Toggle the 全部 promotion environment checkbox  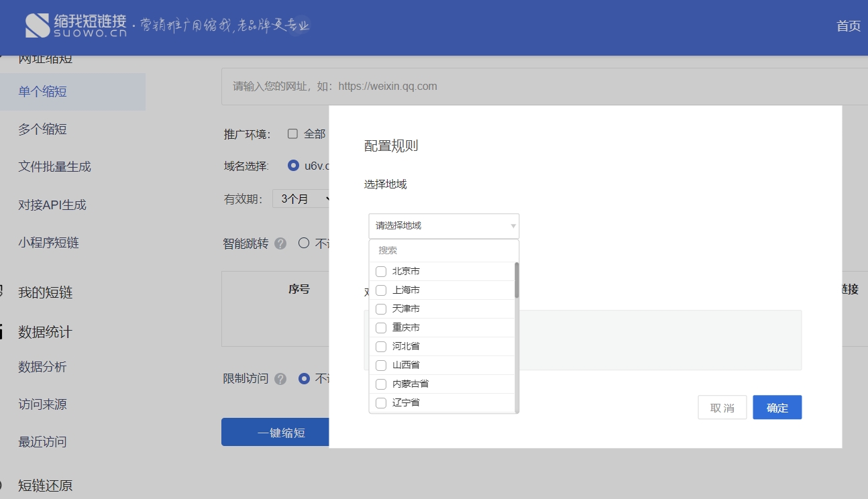pyautogui.click(x=292, y=133)
